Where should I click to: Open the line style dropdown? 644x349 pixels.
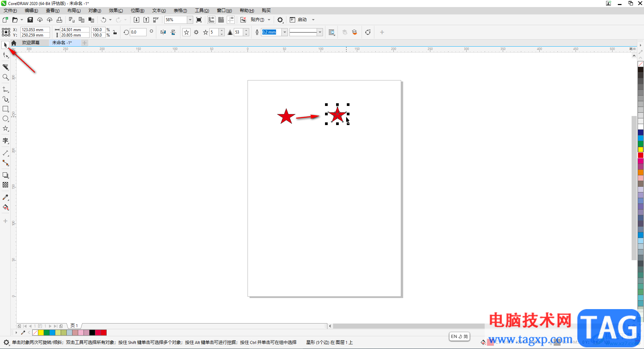320,32
